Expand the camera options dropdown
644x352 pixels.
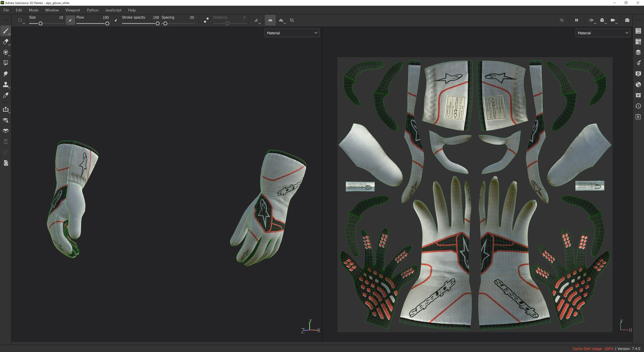(x=616, y=23)
